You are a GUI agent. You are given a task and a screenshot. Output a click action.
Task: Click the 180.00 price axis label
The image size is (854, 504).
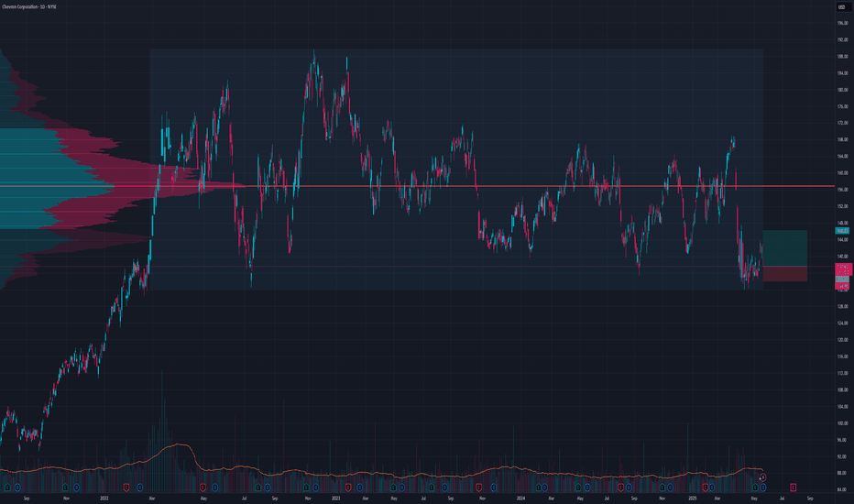click(843, 90)
